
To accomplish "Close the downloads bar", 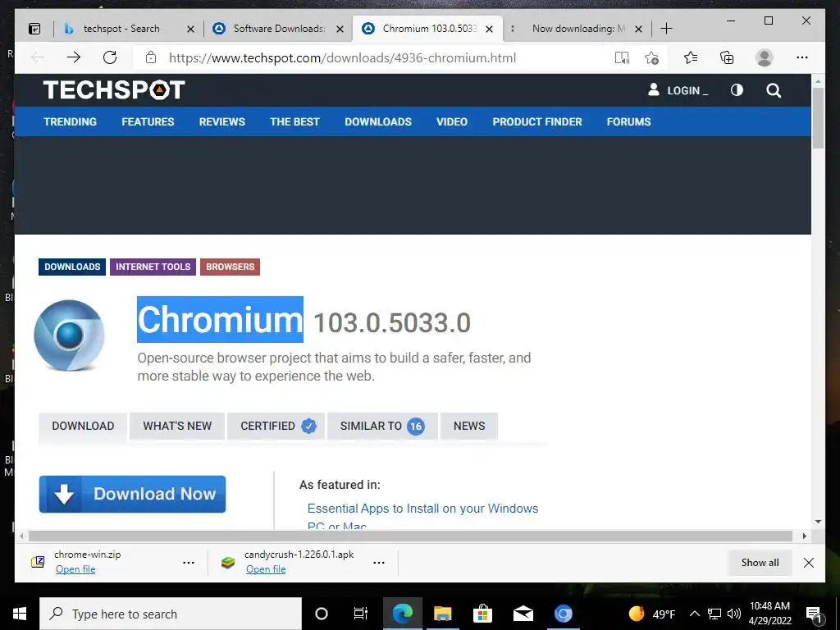I will click(809, 563).
